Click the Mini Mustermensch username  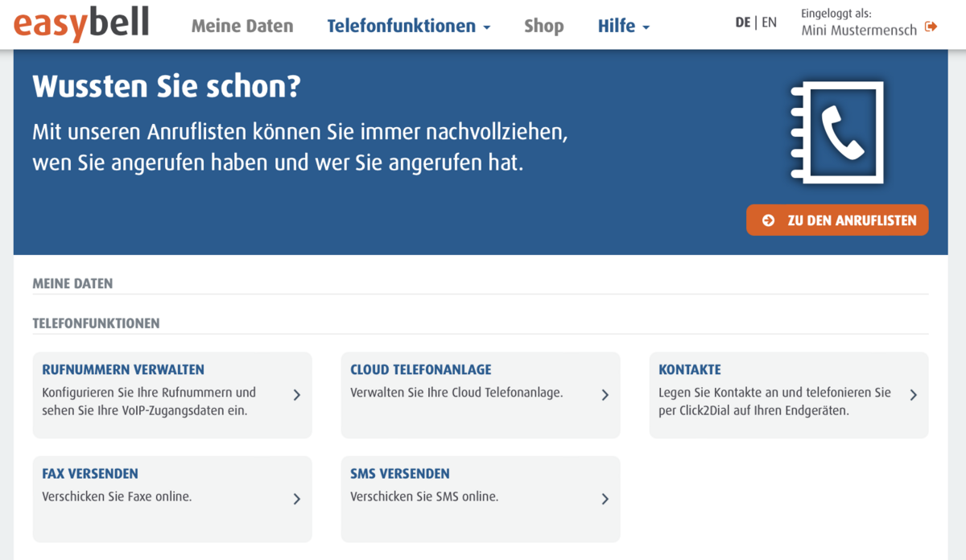point(858,30)
